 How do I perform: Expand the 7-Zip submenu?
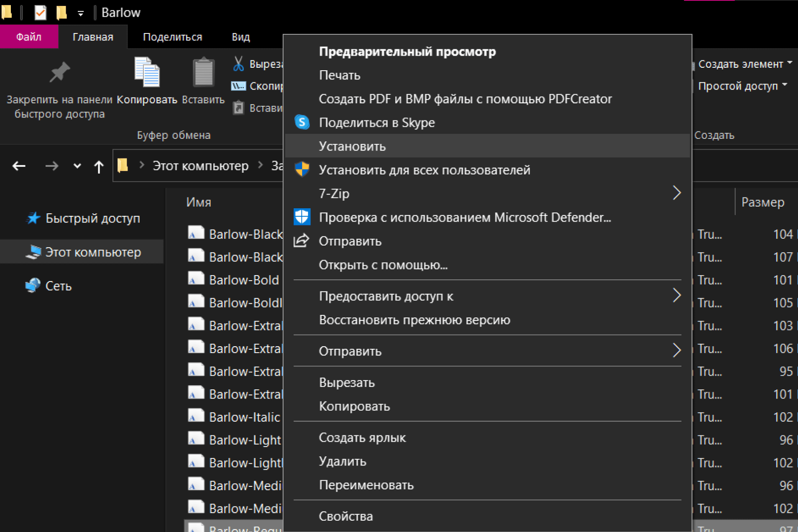click(x=676, y=193)
